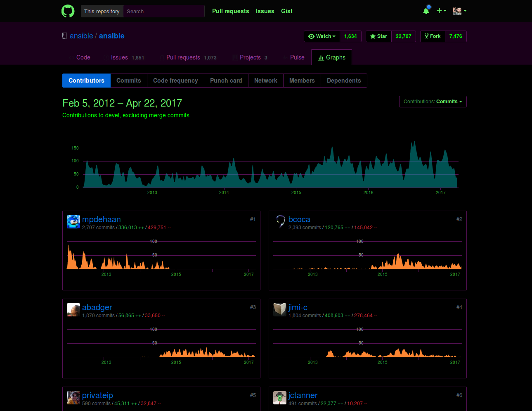This screenshot has width=532, height=411.
Task: View the 22,707 stargazers count
Action: point(403,36)
